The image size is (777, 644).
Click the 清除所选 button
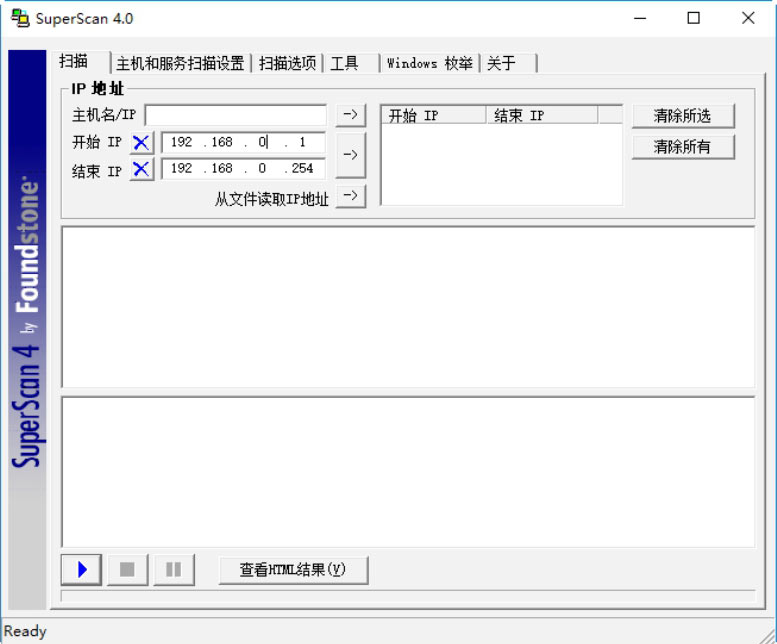coord(683,116)
